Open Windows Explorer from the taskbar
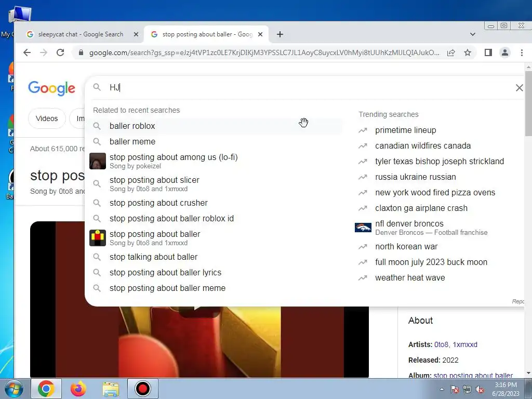532x399 pixels. coord(111,389)
